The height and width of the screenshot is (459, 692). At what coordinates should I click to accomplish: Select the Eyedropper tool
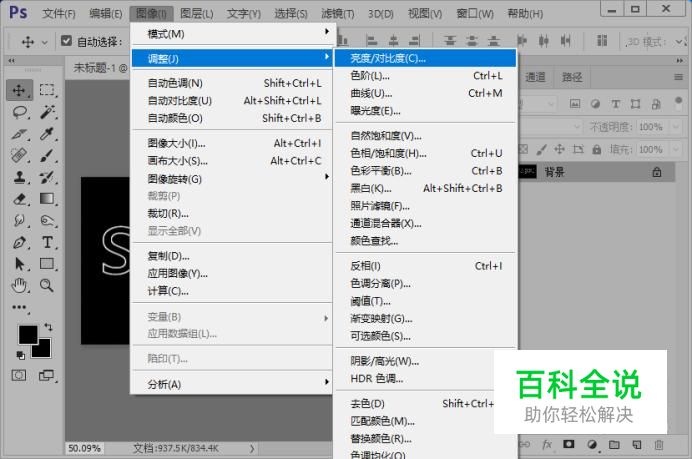pos(47,134)
